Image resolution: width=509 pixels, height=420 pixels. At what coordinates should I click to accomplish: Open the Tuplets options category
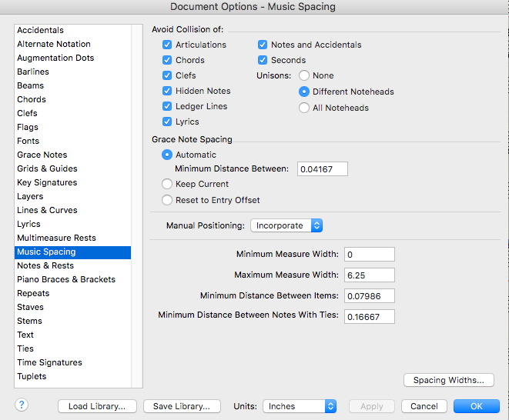[32, 376]
